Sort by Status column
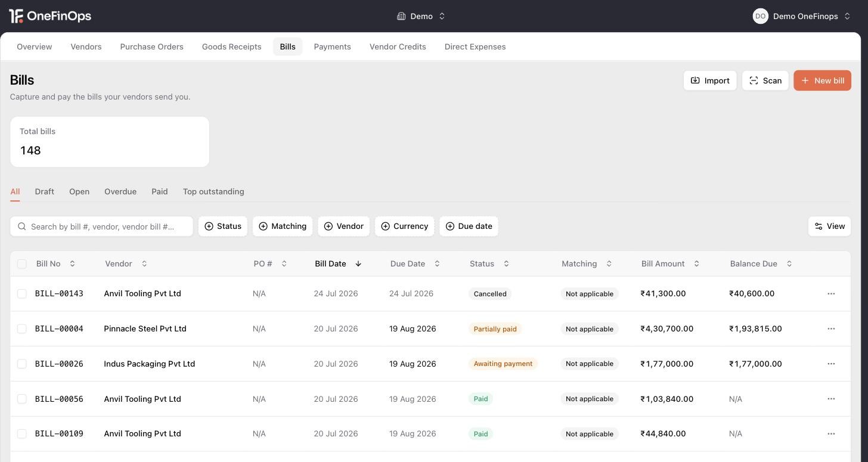The width and height of the screenshot is (868, 462). pyautogui.click(x=489, y=263)
